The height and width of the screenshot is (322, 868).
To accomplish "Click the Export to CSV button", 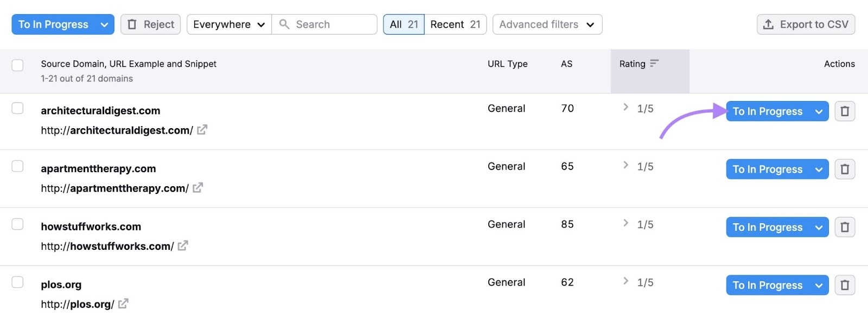I will coord(806,24).
